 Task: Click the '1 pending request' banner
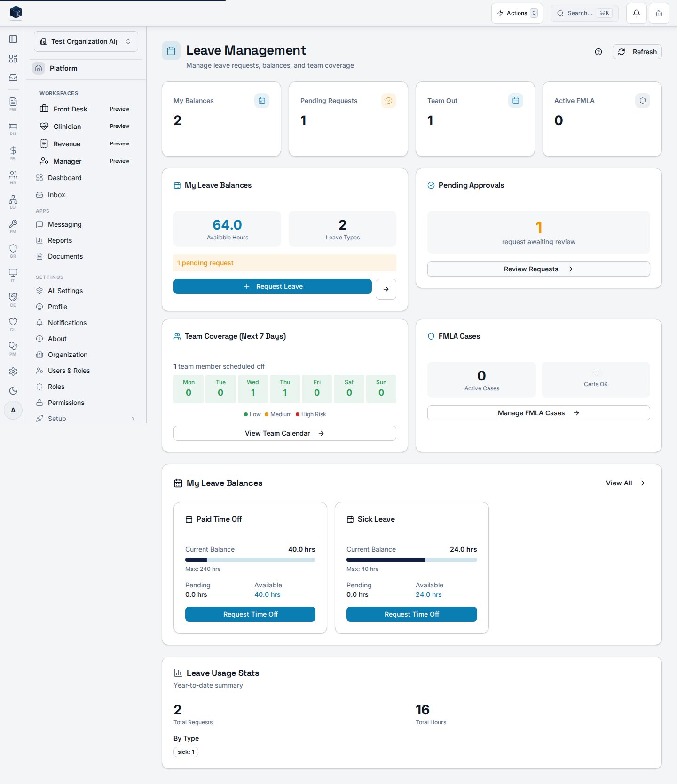285,263
